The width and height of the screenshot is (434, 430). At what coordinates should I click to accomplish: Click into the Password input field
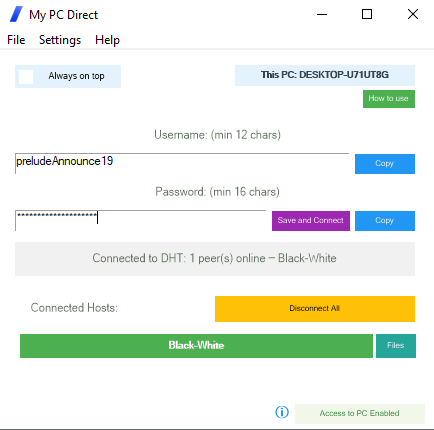[140, 220]
